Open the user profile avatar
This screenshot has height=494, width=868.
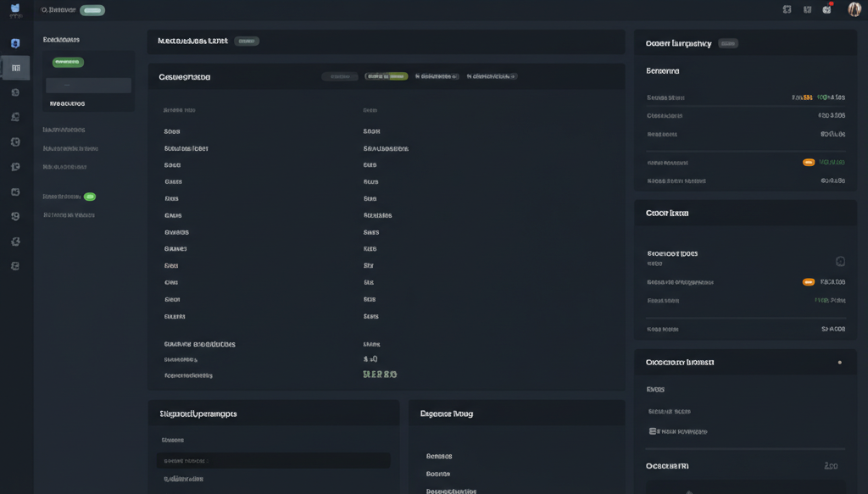(x=854, y=9)
